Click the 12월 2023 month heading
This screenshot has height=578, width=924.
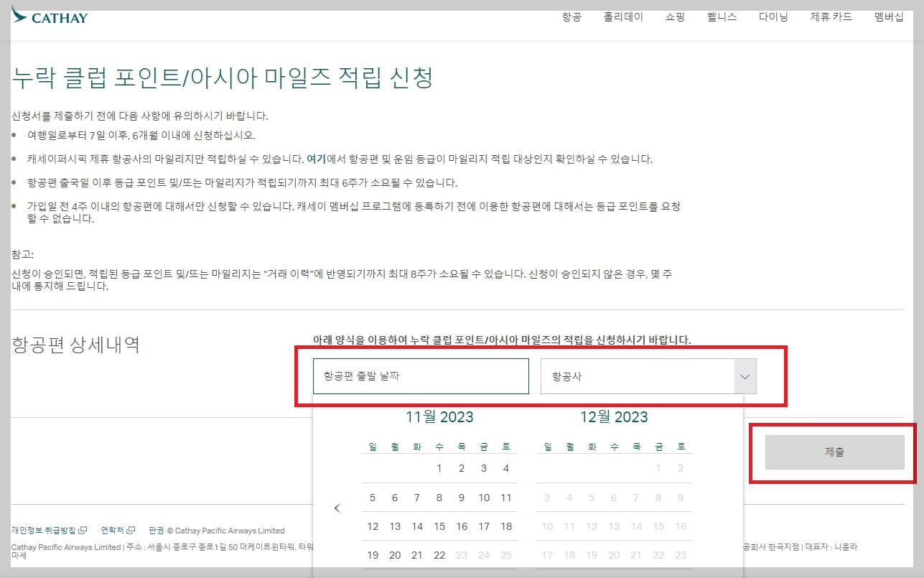tap(614, 417)
